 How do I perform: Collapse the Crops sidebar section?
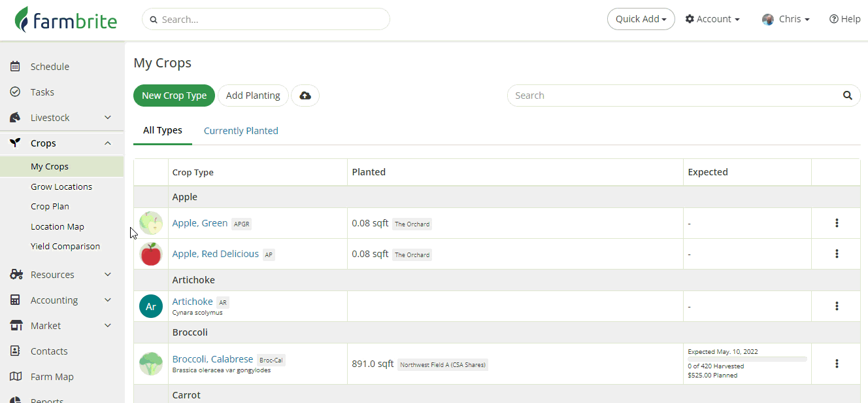tap(108, 143)
